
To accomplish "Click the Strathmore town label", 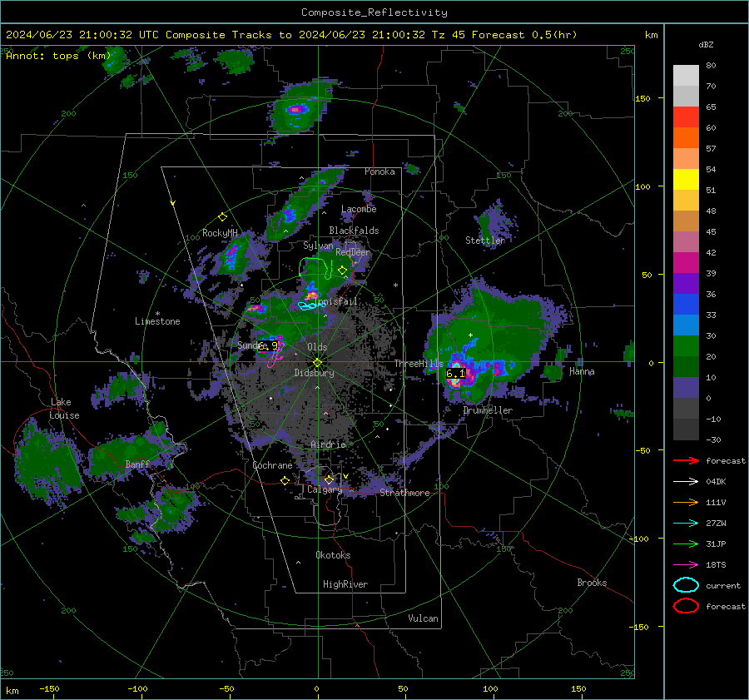I will [x=404, y=493].
